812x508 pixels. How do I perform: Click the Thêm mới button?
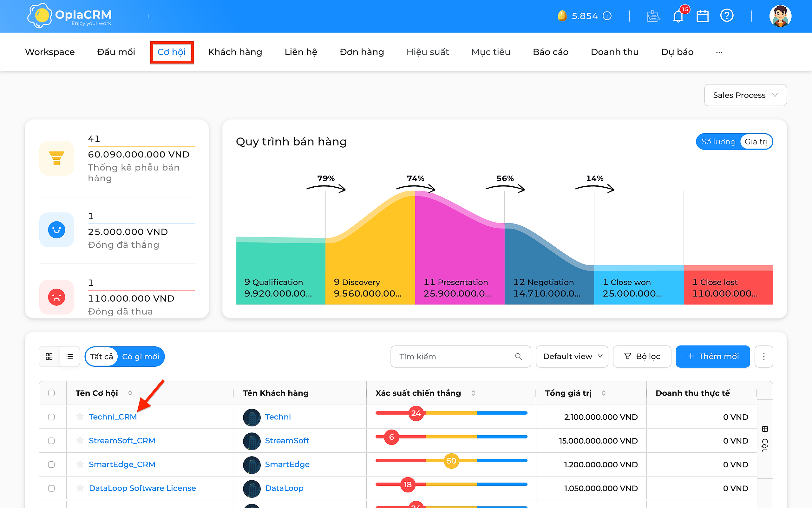pyautogui.click(x=713, y=357)
